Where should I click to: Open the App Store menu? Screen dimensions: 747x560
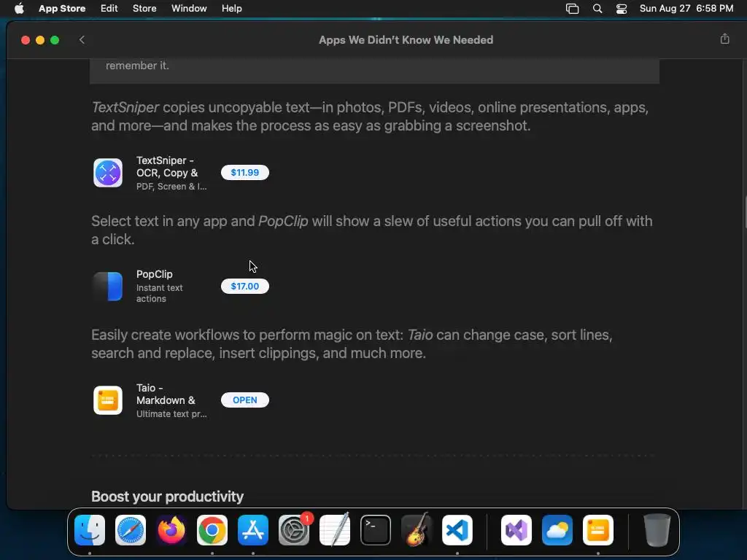point(62,9)
